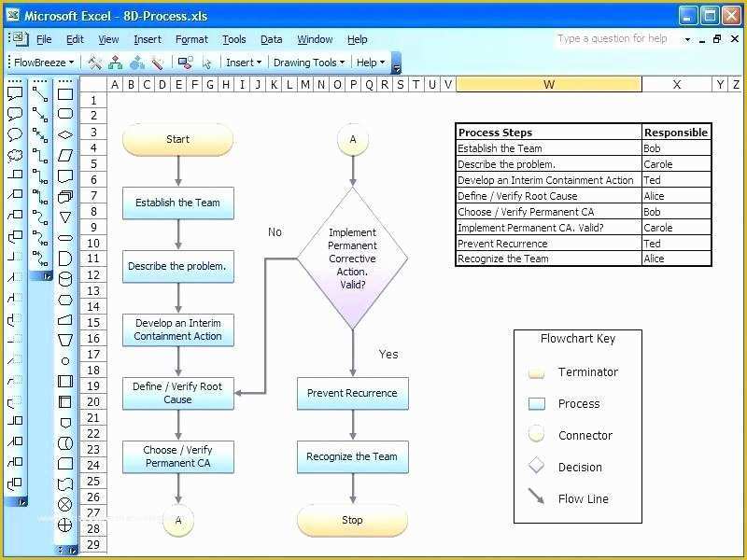747x560 pixels.
Task: Select column X header
Action: coord(676,84)
